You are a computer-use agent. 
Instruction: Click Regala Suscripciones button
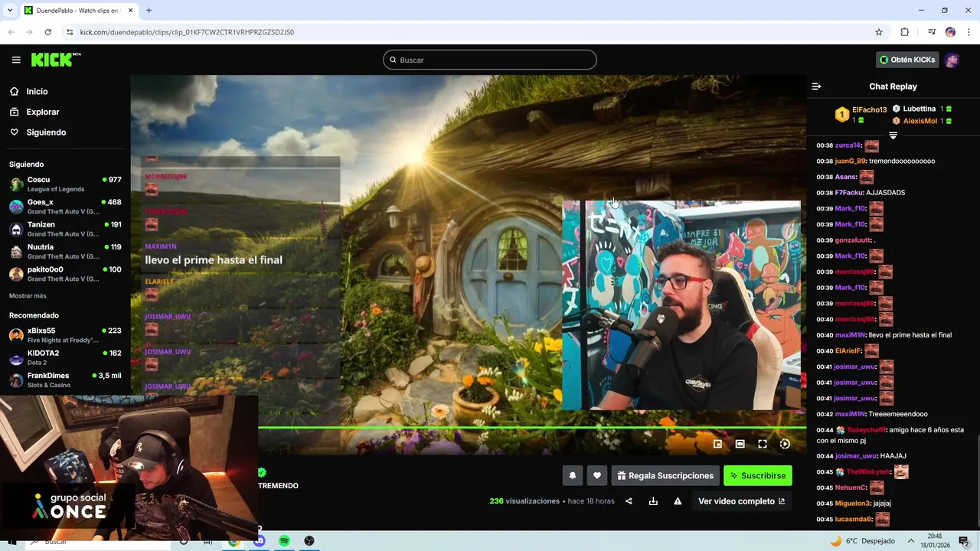coord(665,476)
